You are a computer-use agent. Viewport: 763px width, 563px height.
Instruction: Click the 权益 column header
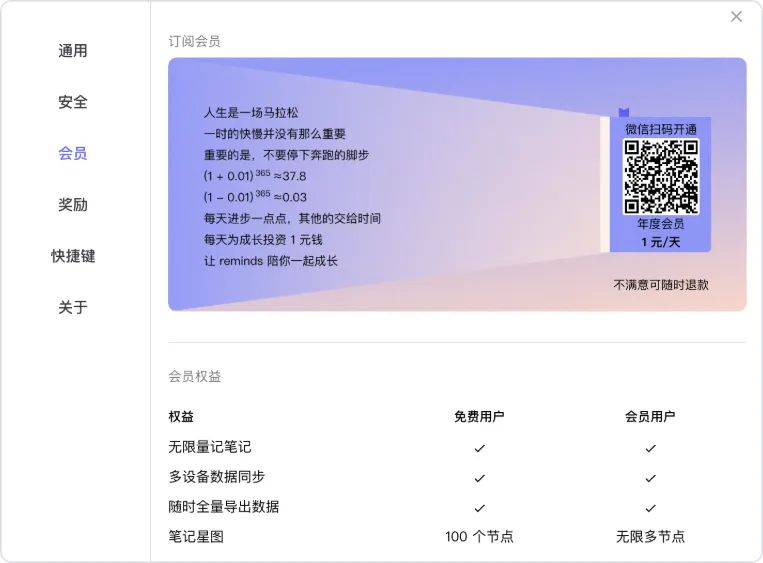(181, 417)
